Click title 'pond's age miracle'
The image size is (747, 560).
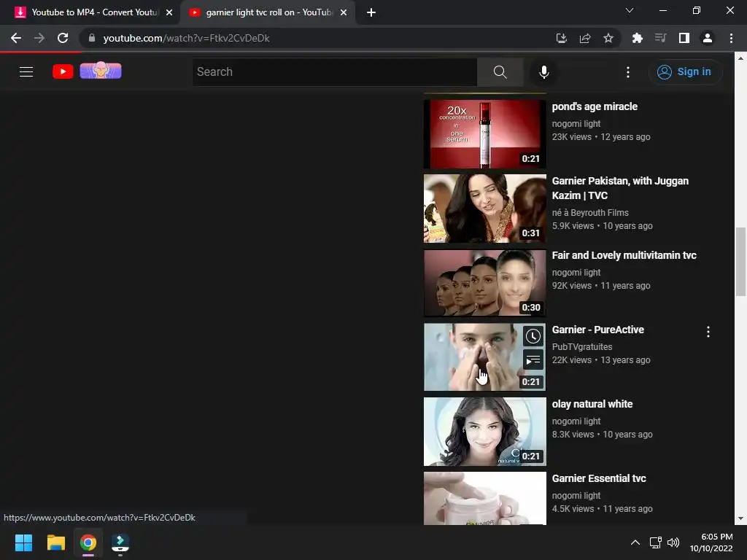click(595, 106)
